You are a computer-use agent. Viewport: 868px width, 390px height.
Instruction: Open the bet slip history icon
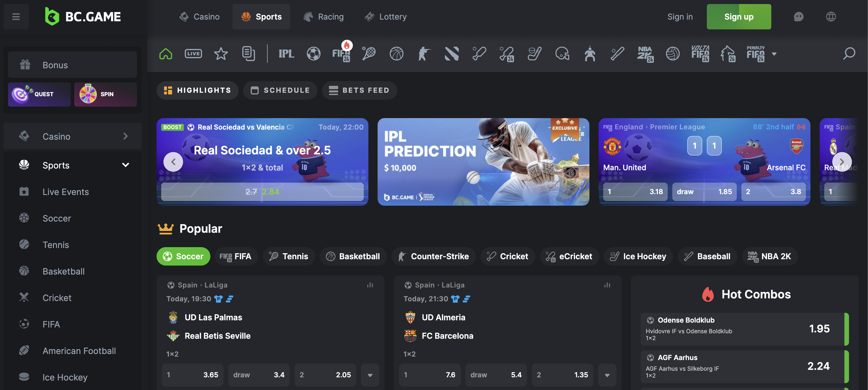point(248,53)
